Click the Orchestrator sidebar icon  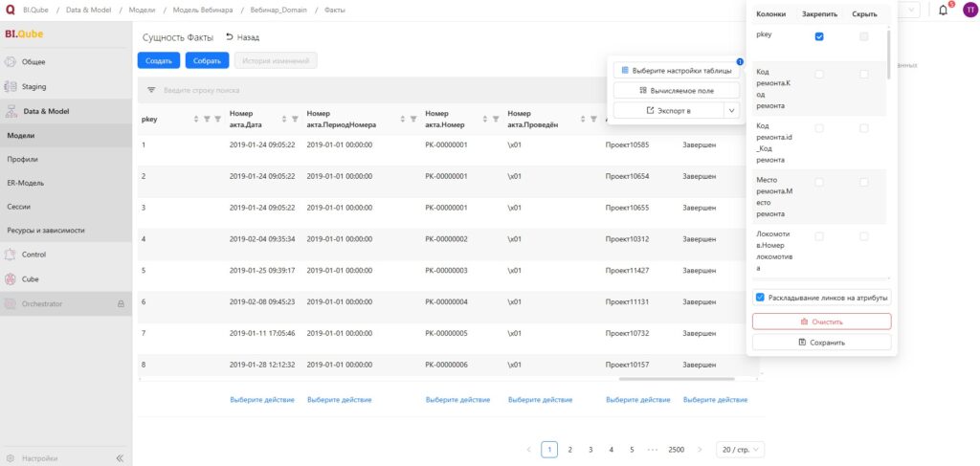[10, 303]
